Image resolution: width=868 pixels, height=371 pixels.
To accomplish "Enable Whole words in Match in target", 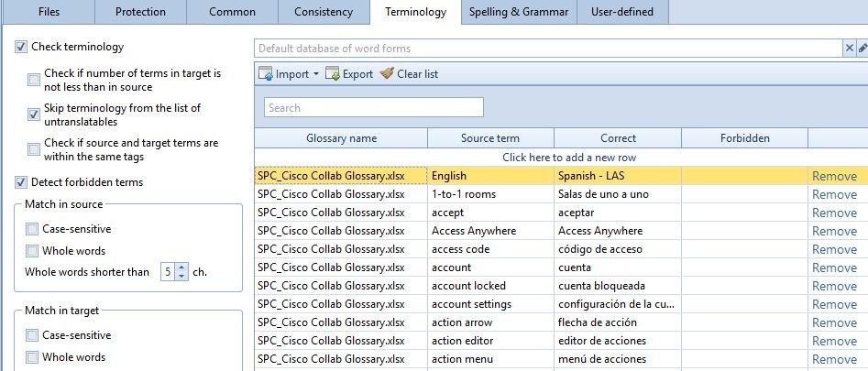I will click(32, 356).
